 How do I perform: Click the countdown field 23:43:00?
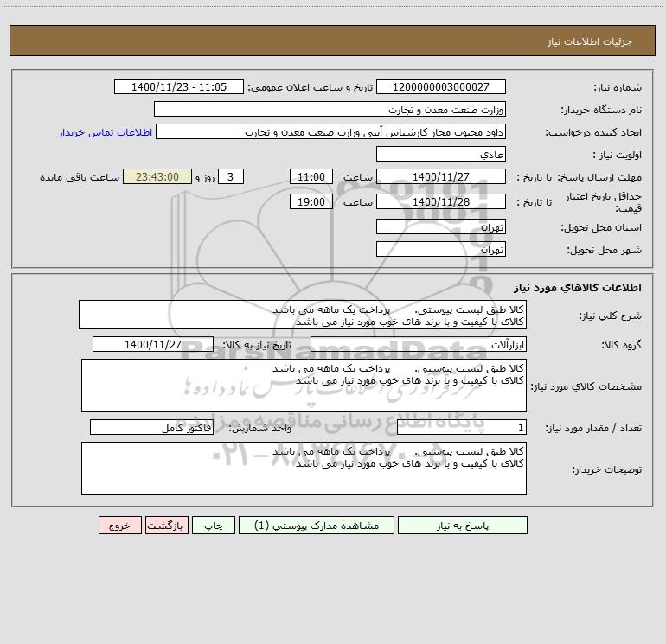click(x=157, y=176)
